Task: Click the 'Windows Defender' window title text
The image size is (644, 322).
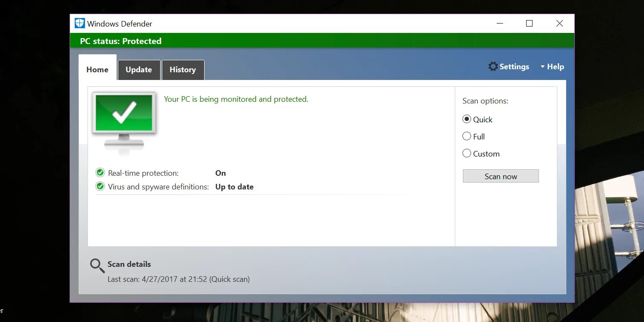Action: tap(120, 24)
